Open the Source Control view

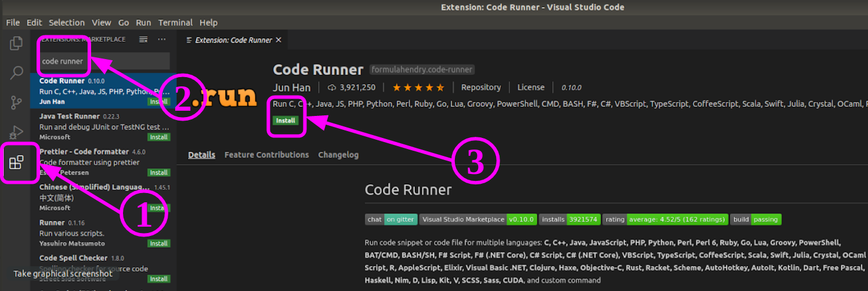[x=16, y=103]
